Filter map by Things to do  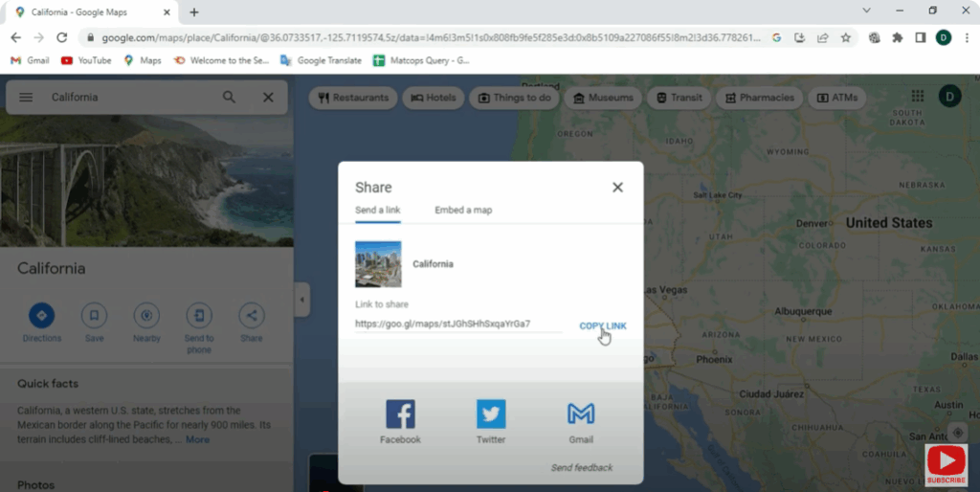coord(514,98)
